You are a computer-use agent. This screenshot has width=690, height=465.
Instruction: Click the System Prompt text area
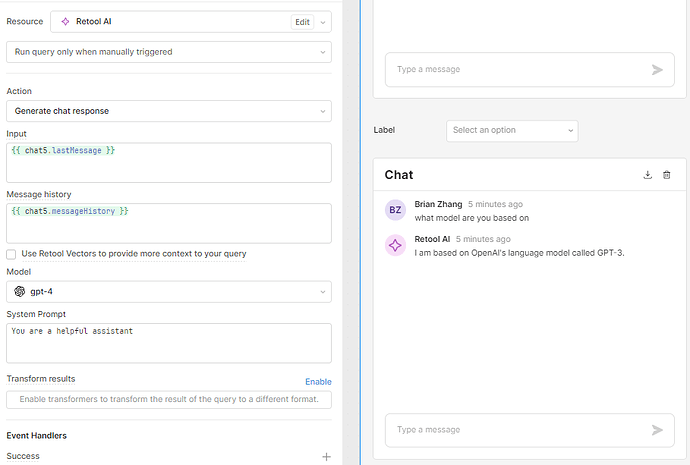click(169, 343)
